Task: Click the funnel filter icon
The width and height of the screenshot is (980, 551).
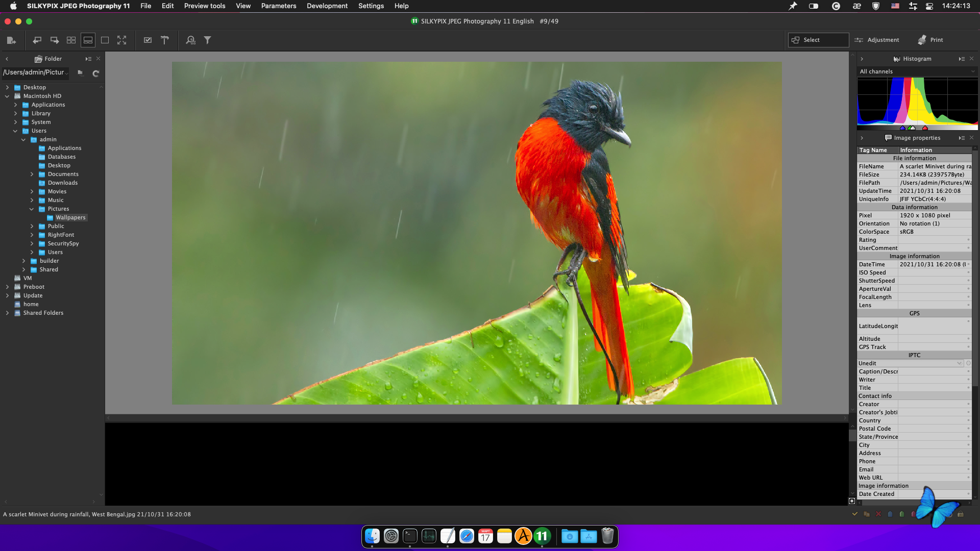Action: [x=208, y=40]
